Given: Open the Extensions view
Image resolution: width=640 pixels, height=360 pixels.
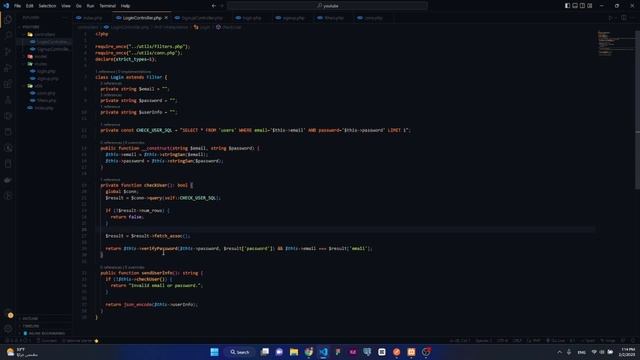Looking at the screenshot, I should [8, 84].
